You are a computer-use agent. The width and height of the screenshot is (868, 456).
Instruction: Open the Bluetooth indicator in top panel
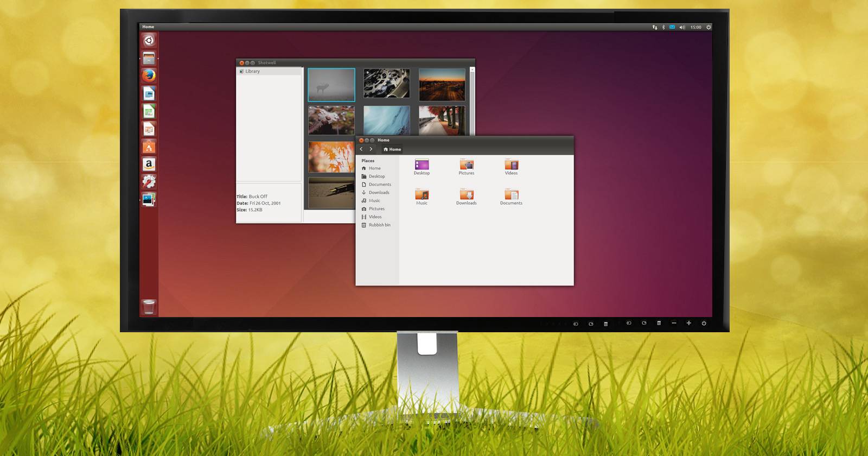[663, 27]
